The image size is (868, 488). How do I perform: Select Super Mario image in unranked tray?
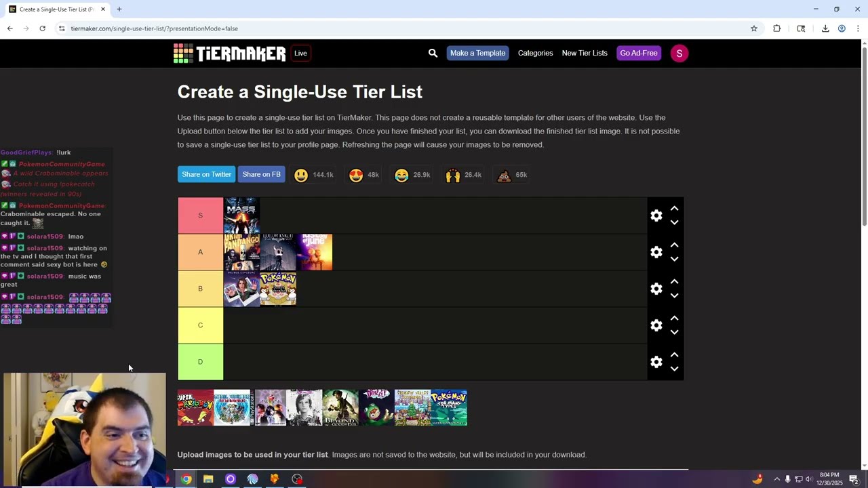coord(195,407)
